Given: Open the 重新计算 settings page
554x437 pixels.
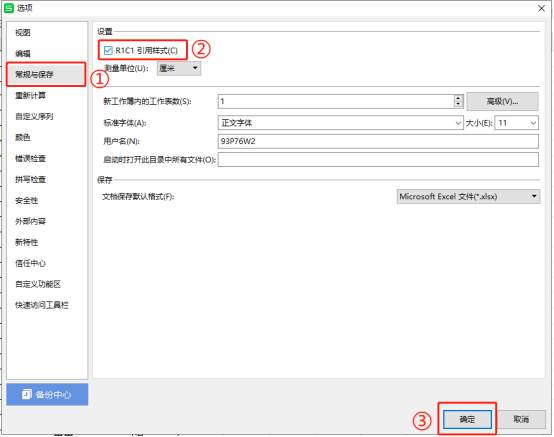Looking at the screenshot, I should click(30, 95).
